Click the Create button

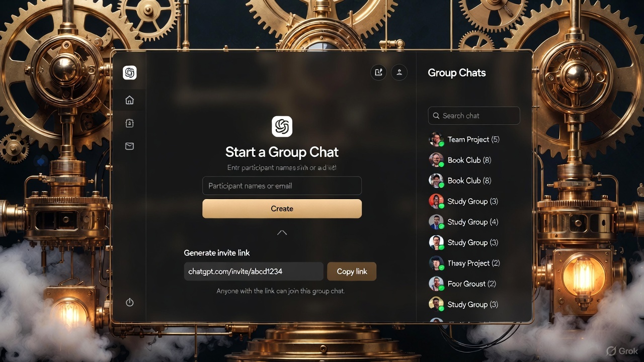coord(282,209)
